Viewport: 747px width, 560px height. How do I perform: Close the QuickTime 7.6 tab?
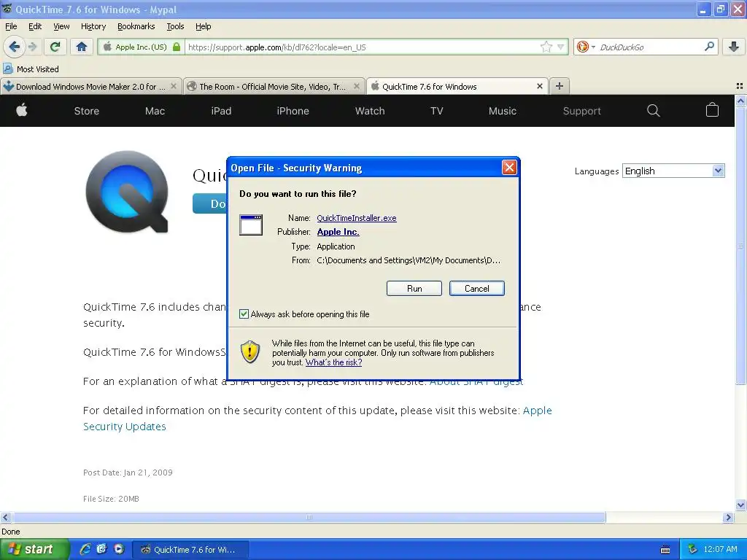(x=539, y=86)
